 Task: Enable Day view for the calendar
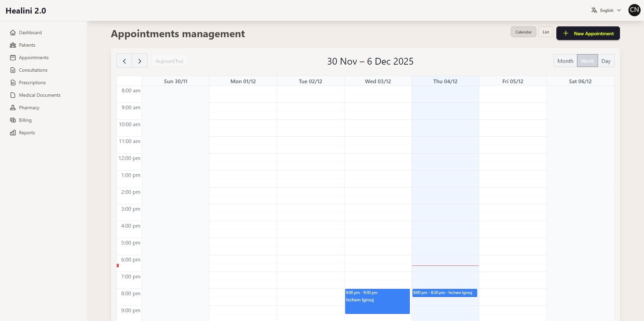click(x=606, y=61)
